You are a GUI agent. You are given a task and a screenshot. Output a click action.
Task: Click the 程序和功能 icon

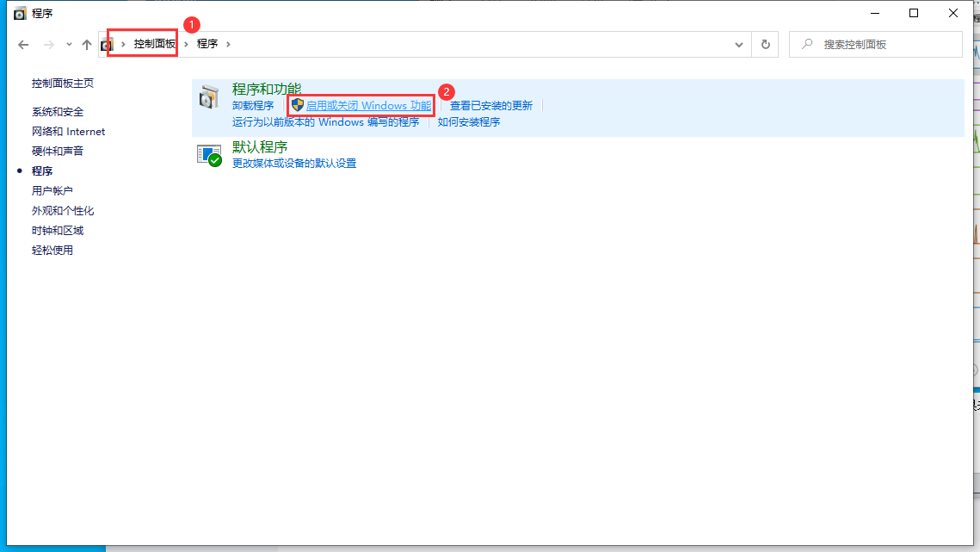[x=209, y=97]
